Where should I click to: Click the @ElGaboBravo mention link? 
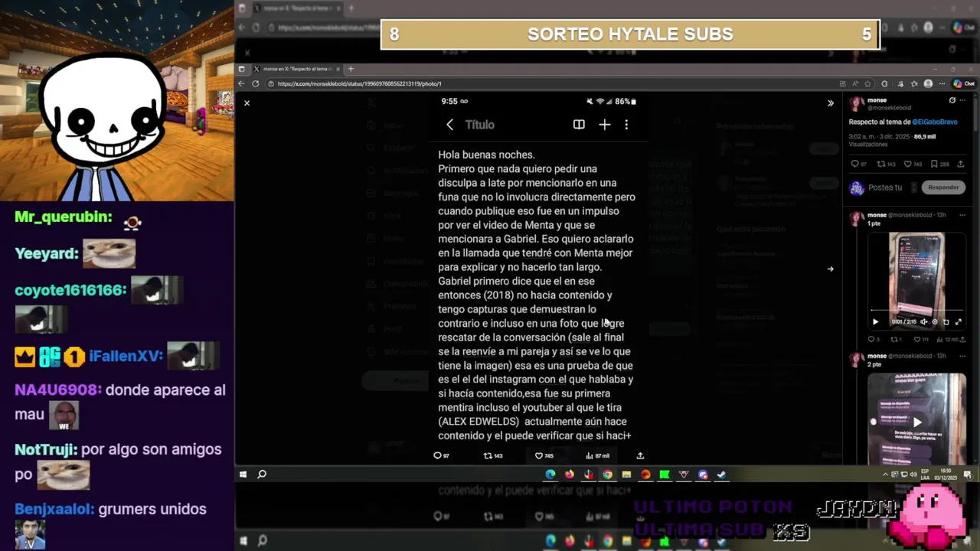[934, 122]
